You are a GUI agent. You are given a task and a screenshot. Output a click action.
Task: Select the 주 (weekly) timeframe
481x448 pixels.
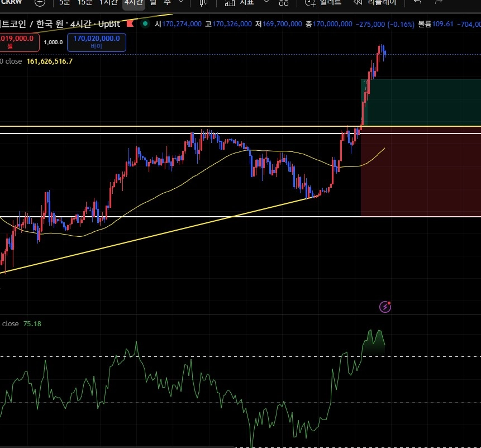(166, 2)
